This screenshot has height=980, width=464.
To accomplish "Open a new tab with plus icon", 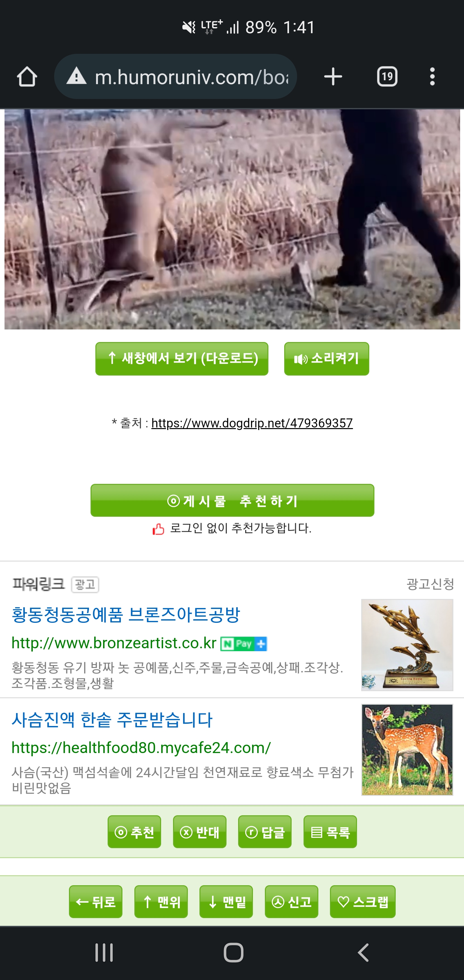I will tap(333, 76).
